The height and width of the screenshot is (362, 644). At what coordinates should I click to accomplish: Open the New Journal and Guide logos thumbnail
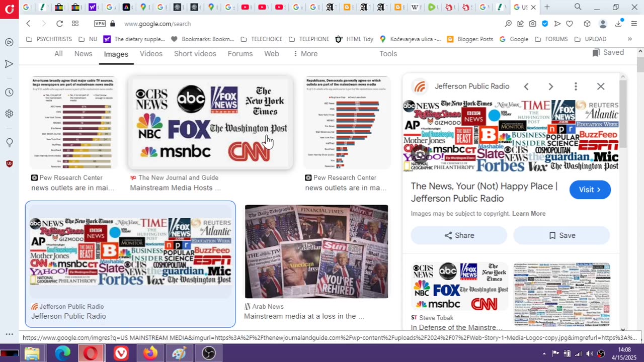coord(211,123)
